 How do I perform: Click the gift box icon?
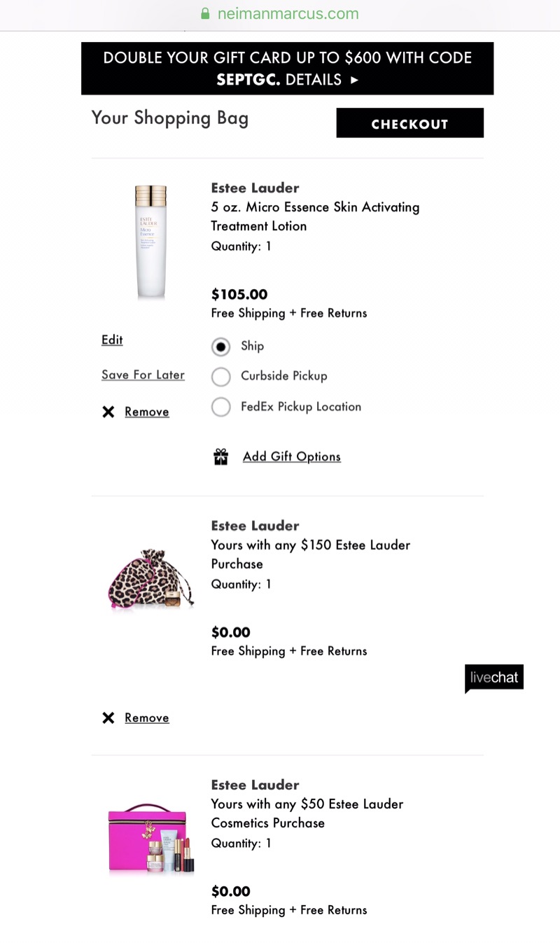pos(220,457)
